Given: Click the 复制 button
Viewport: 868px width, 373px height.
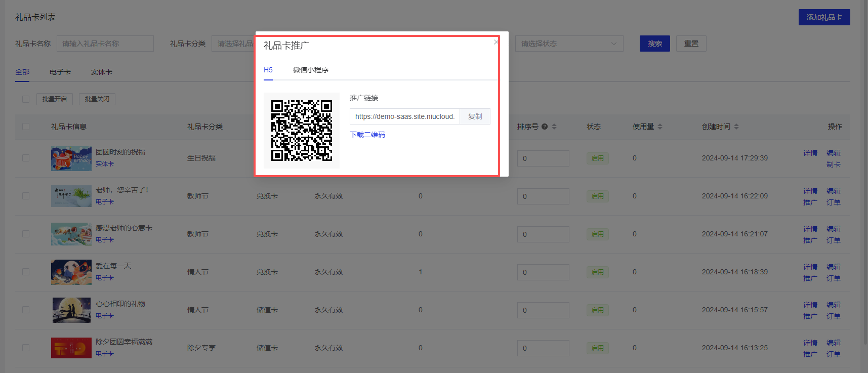Looking at the screenshot, I should point(475,116).
